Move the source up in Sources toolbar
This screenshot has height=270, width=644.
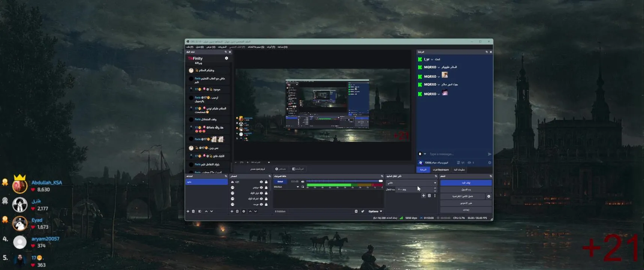point(250,211)
